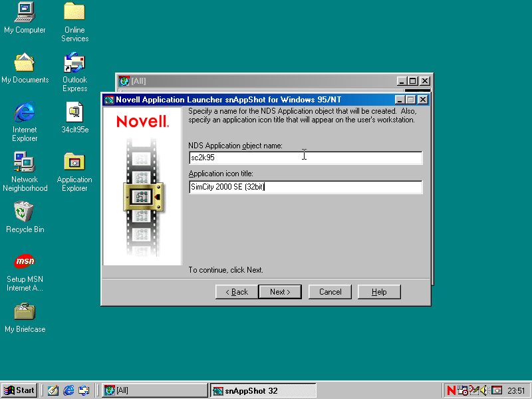The height and width of the screenshot is (399, 532).
Task: Close the snAppShot wizard window
Action: pyautogui.click(x=422, y=100)
